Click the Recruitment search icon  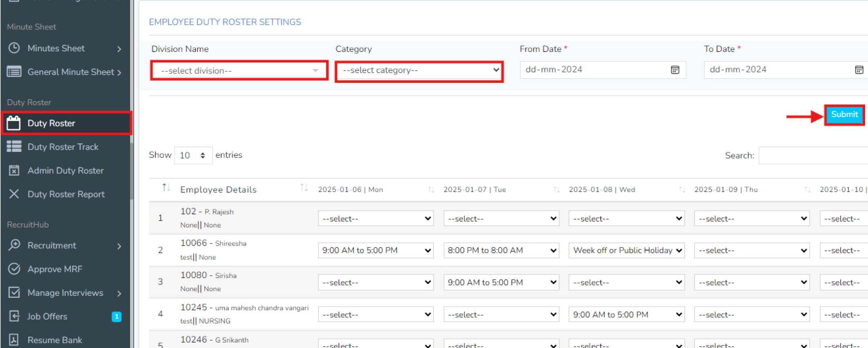point(14,245)
